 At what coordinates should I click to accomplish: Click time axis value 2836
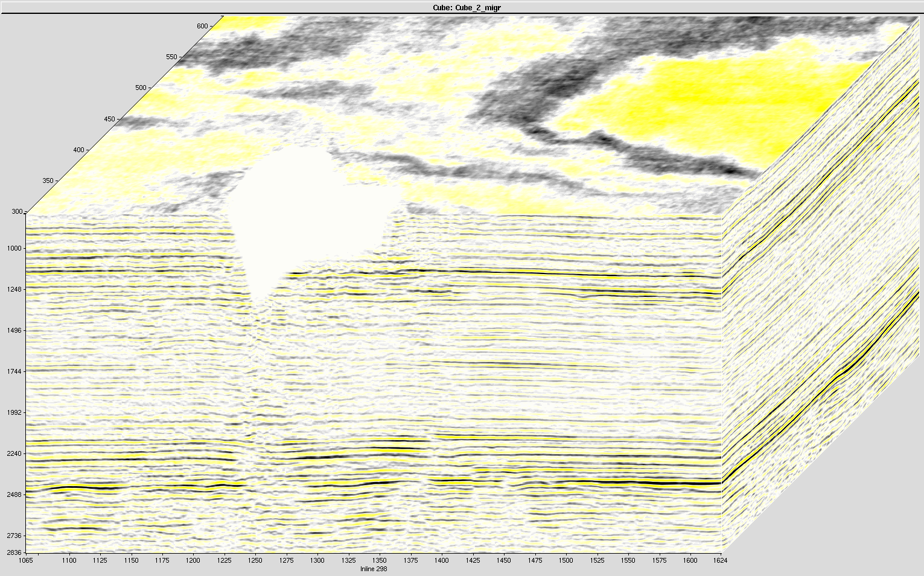pos(14,552)
